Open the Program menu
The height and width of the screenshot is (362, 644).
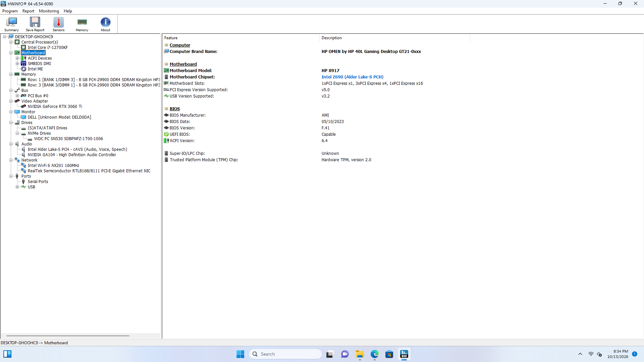coord(10,11)
